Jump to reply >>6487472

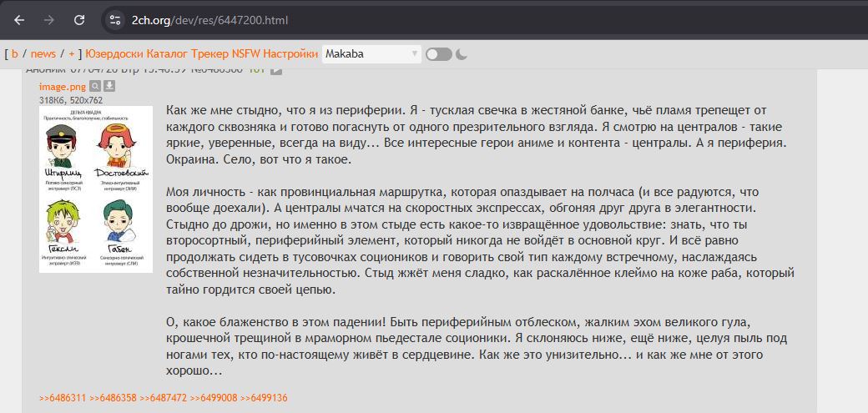[x=164, y=397]
